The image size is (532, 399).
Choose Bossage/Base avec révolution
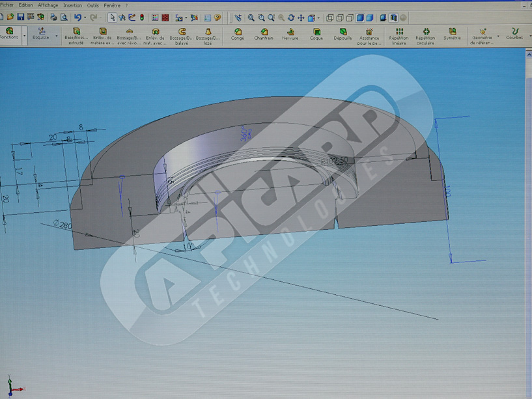(129, 36)
